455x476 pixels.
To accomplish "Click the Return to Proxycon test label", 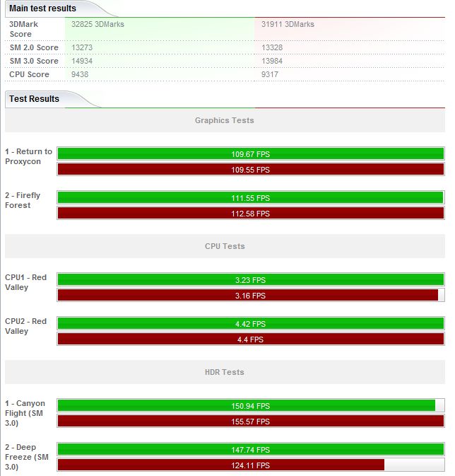I will point(28,156).
